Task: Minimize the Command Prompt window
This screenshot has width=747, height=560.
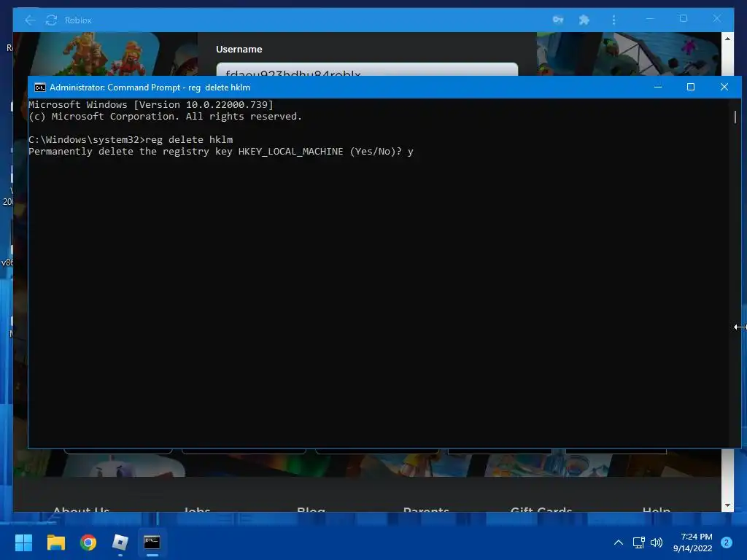Action: point(658,87)
